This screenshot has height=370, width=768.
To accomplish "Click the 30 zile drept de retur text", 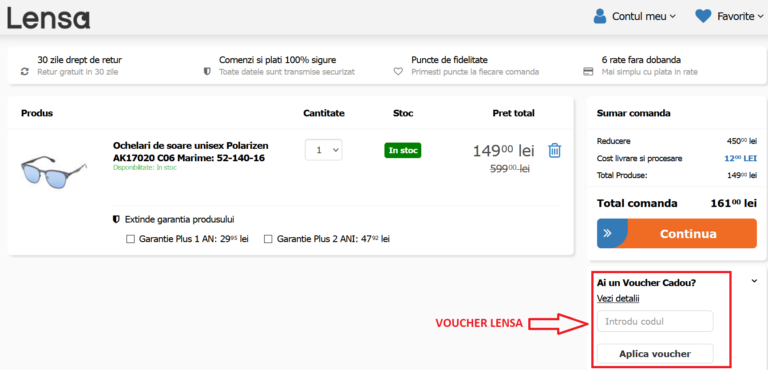I will pyautogui.click(x=79, y=60).
